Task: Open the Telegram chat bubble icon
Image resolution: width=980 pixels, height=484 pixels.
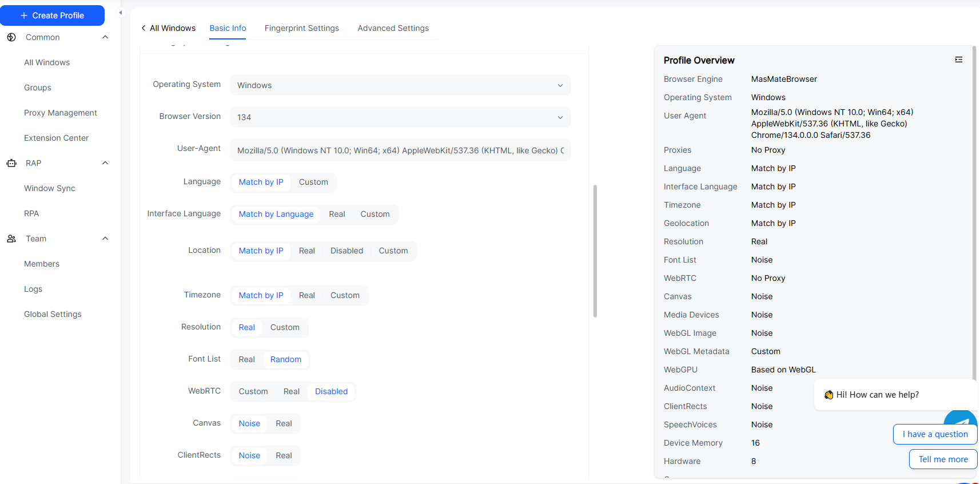Action: coord(962,419)
